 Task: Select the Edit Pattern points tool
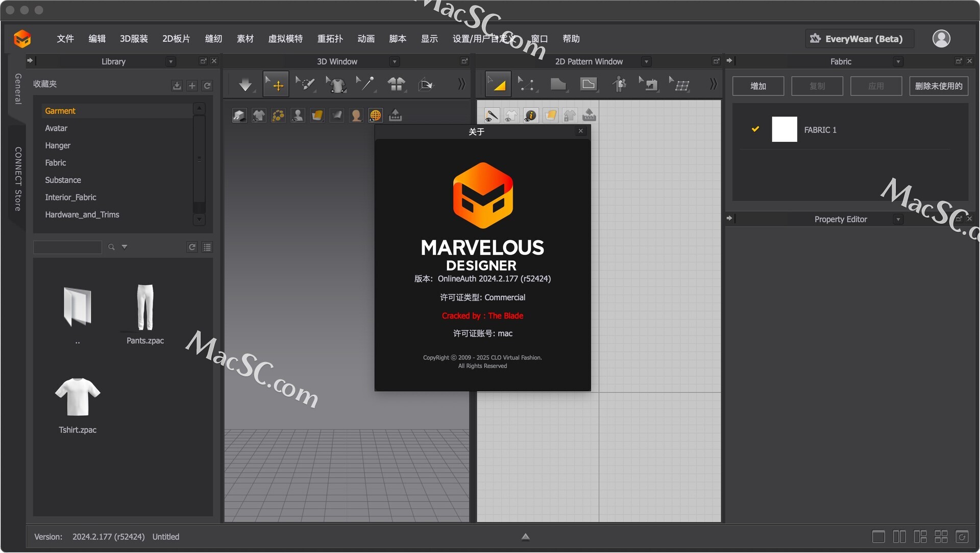coord(527,84)
